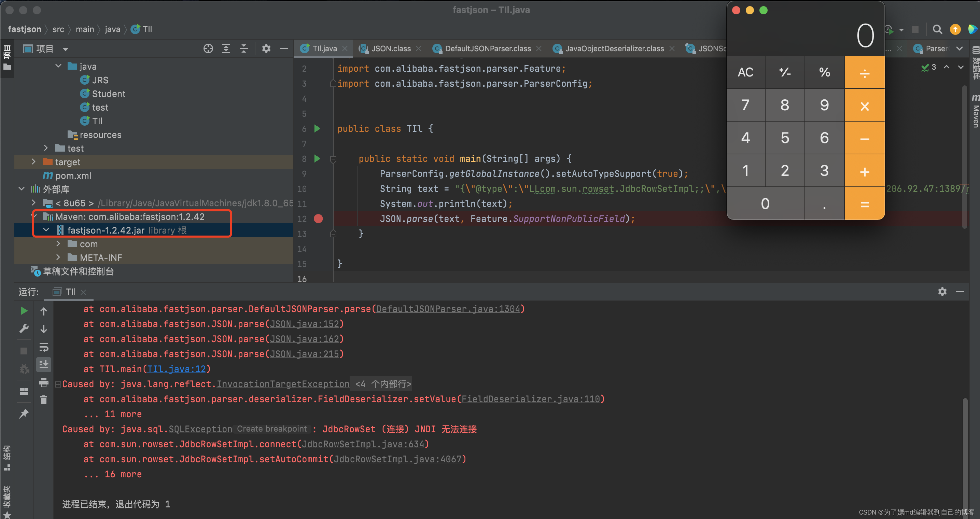Select the TIl run tab
Screen dimensions: 980x519
(x=70, y=292)
